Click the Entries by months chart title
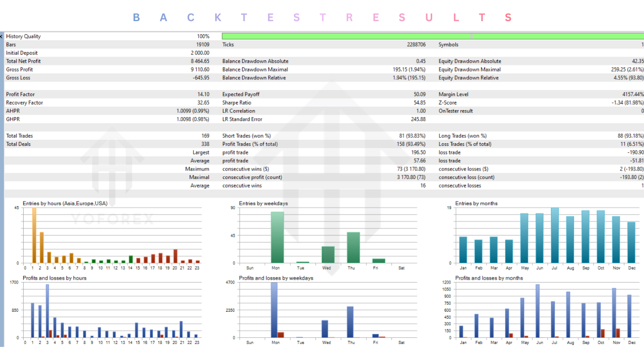The image size is (644, 362). pyautogui.click(x=476, y=203)
